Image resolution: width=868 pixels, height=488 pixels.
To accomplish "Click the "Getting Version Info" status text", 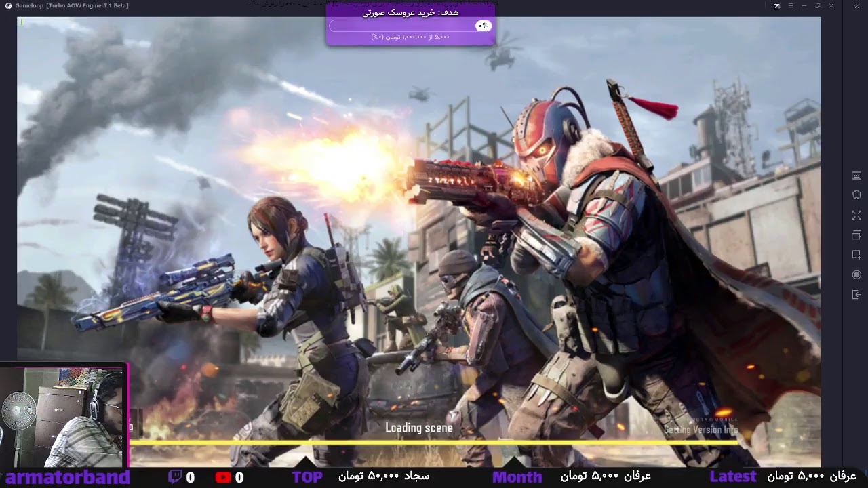I will (x=701, y=430).
